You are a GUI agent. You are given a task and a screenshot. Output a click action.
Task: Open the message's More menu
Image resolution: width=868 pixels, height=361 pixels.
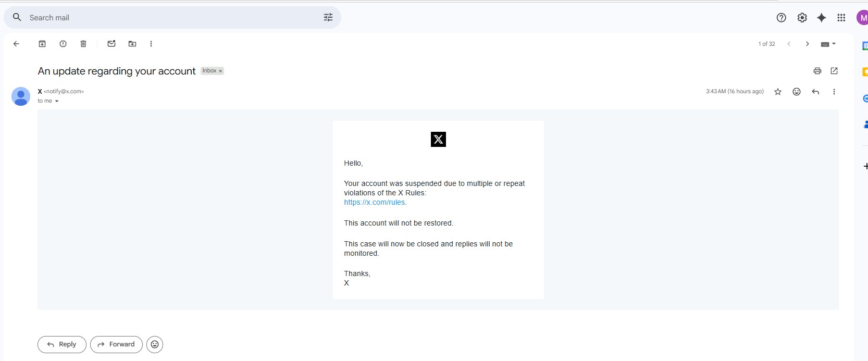point(834,92)
